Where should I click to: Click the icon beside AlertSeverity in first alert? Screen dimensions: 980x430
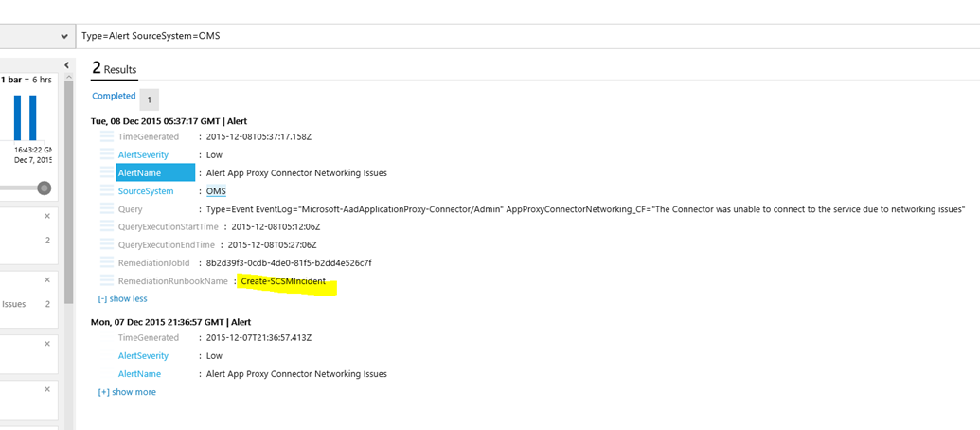pyautogui.click(x=106, y=155)
